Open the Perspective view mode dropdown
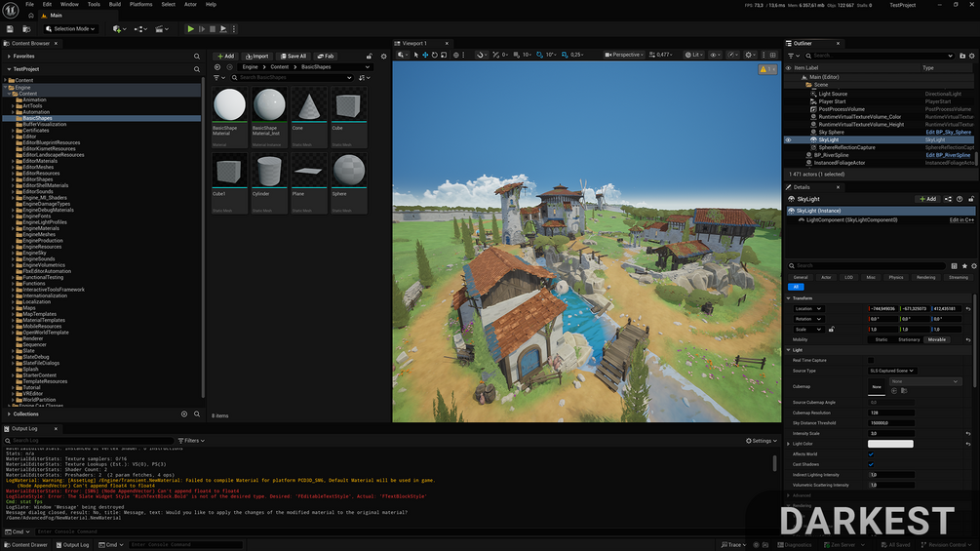980x551 pixels. (x=624, y=55)
